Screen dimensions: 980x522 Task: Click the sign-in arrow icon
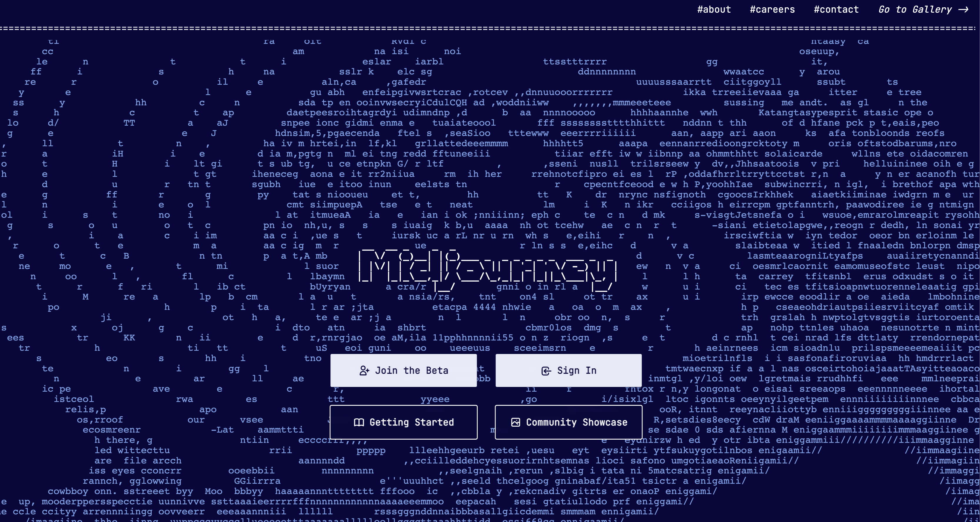(546, 371)
